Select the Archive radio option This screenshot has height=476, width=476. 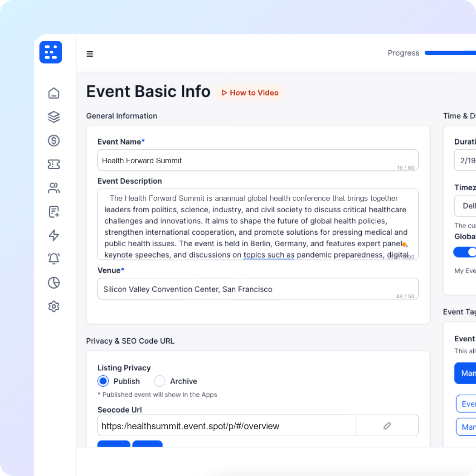(x=160, y=381)
